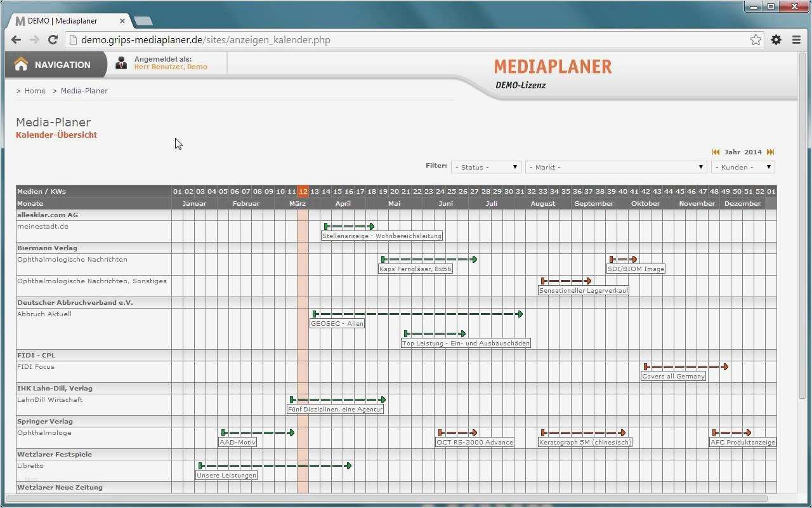This screenshot has height=508, width=812.
Task: Go to next year arrow icon
Action: [x=770, y=152]
